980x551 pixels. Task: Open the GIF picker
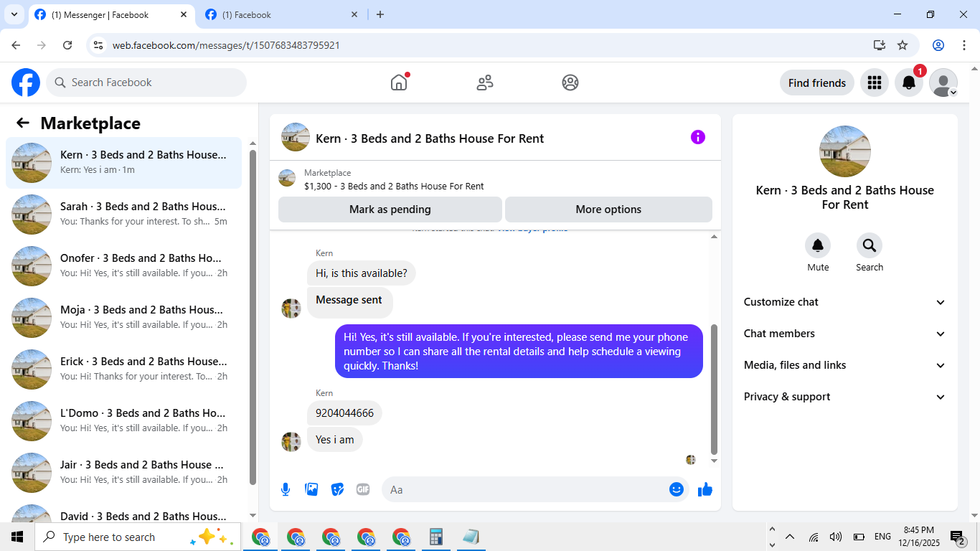pos(363,489)
